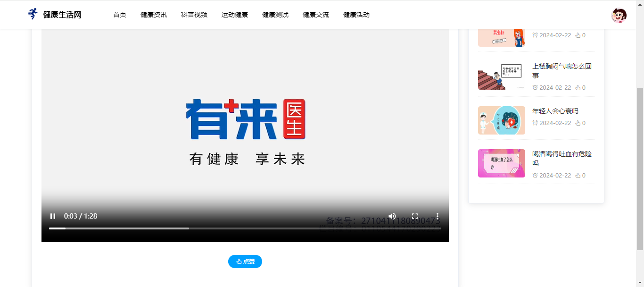
Task: Click thumbnail for 喝酒喝得吐血有危险吗
Action: 502,163
